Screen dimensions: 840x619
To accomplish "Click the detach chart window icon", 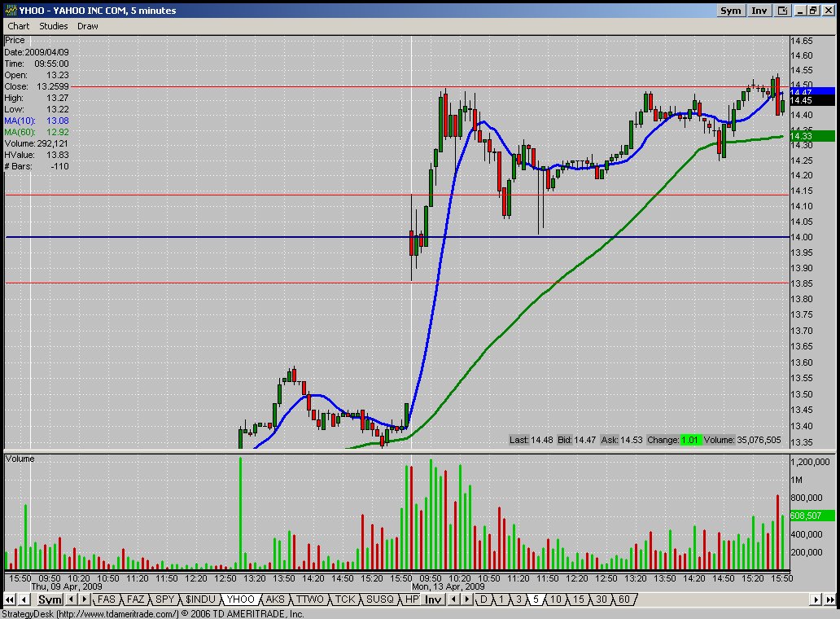I will click(x=783, y=11).
